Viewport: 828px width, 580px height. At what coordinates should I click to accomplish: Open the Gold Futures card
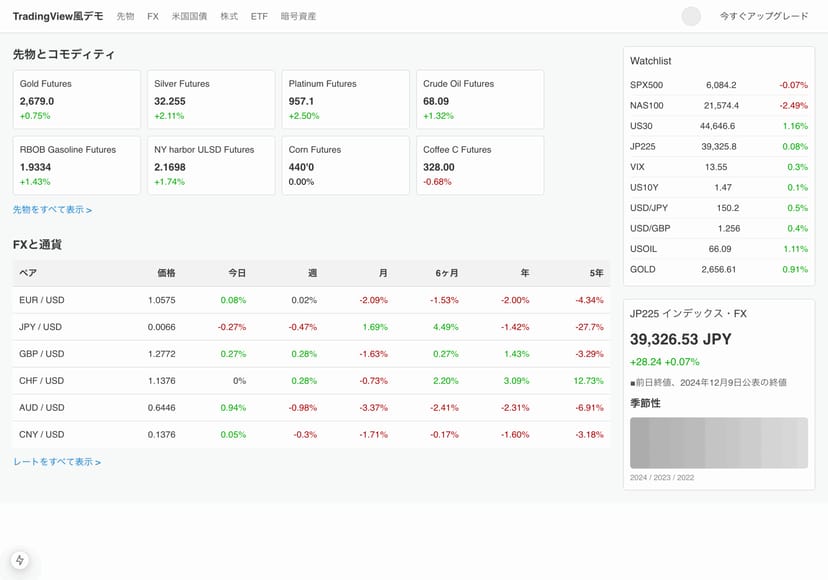[x=76, y=99]
